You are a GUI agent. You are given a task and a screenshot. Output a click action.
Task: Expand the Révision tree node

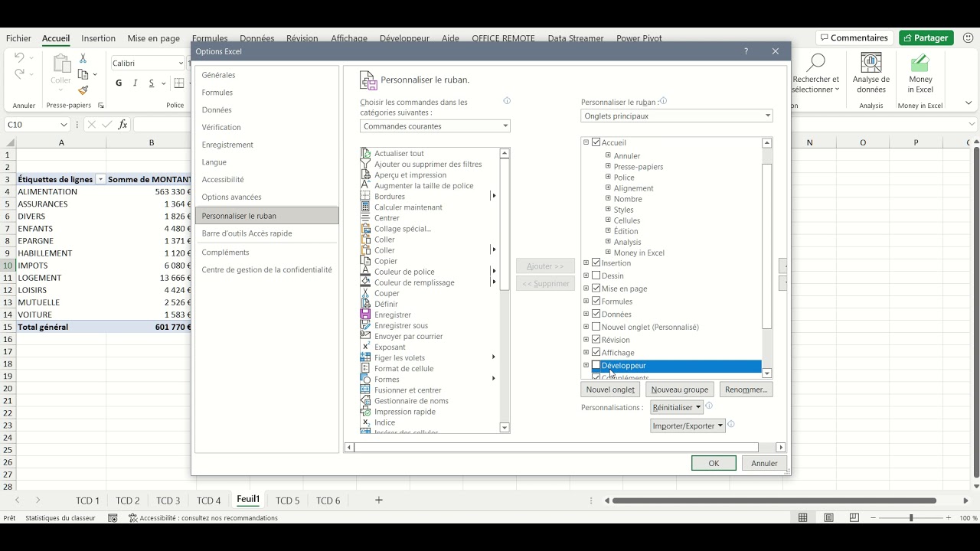[x=586, y=340]
